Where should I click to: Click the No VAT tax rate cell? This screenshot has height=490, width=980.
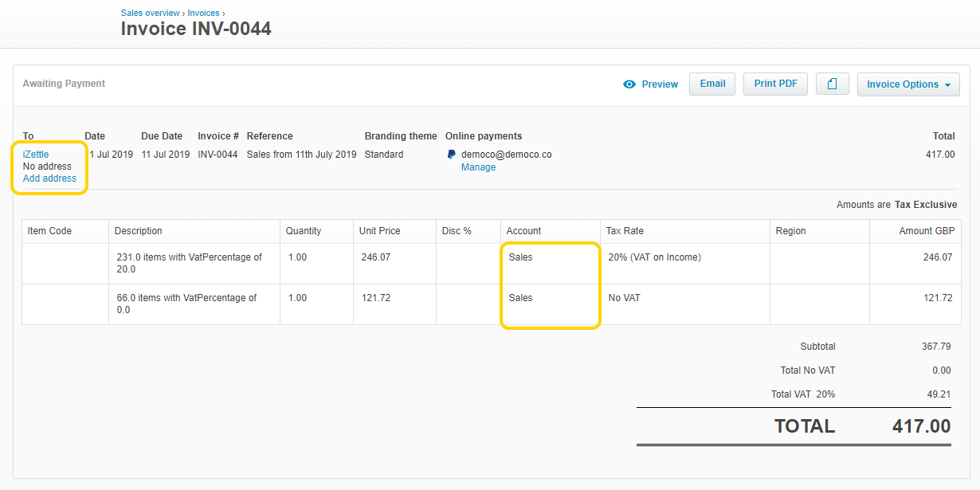coord(623,298)
